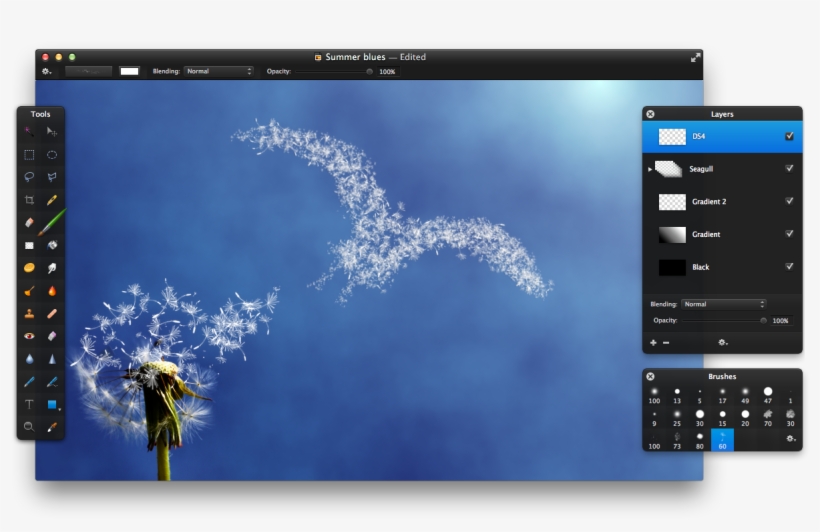This screenshot has height=532, width=820.
Task: Select the Pencil tool
Action: 52,200
